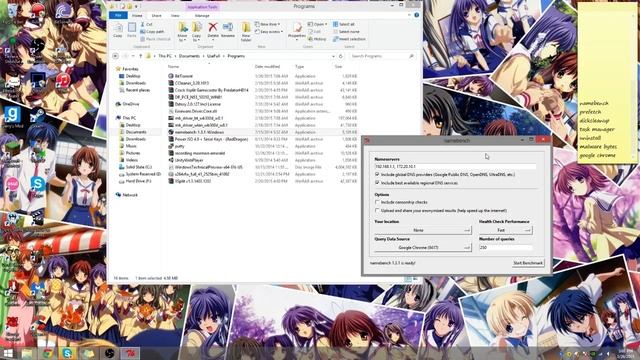Click the refresh icon beside address bar

(x=340, y=56)
